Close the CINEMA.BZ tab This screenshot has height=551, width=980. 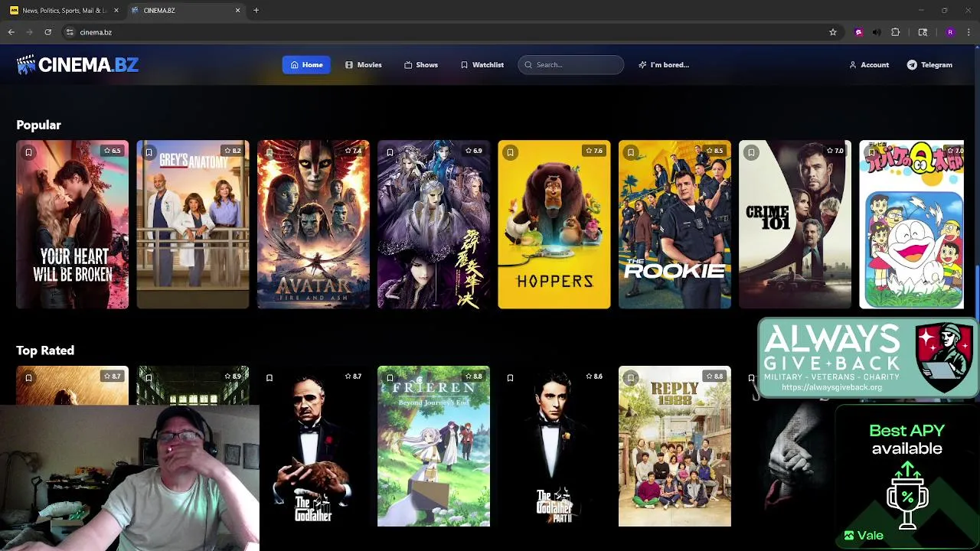tap(237, 10)
